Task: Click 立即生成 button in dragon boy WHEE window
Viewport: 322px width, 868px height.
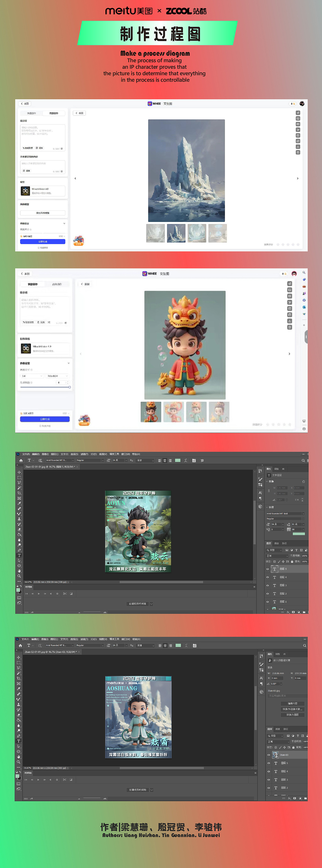Action: click(x=45, y=419)
